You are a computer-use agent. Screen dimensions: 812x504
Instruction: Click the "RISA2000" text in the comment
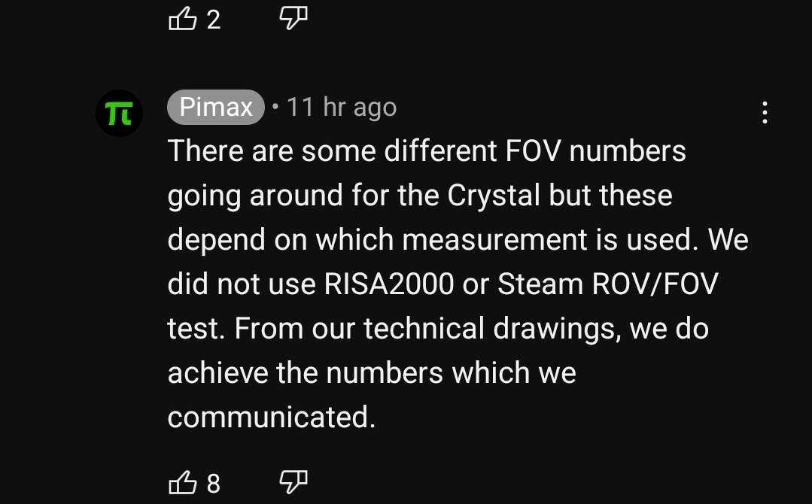click(389, 284)
